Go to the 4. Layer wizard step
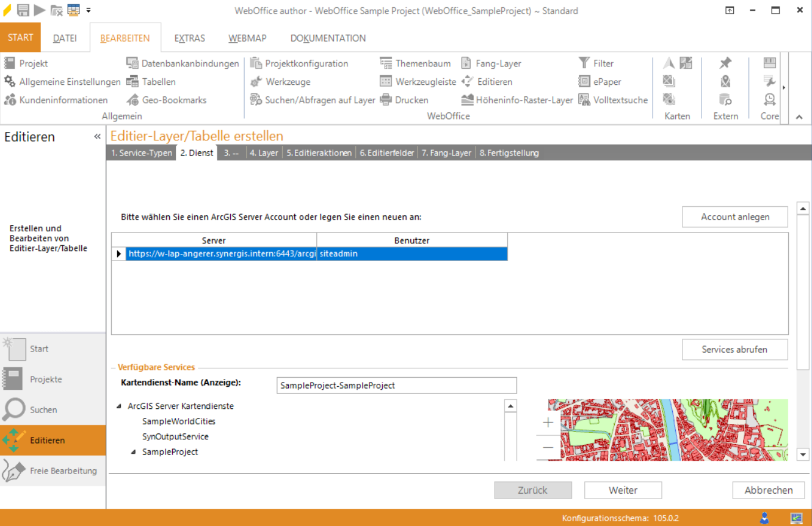This screenshot has height=526, width=812. tap(264, 153)
